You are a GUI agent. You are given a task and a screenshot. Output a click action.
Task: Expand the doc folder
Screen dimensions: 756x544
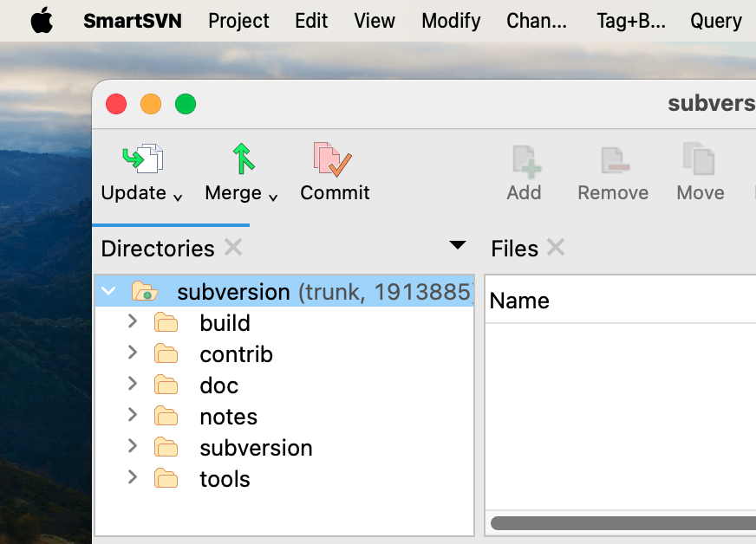pyautogui.click(x=133, y=385)
